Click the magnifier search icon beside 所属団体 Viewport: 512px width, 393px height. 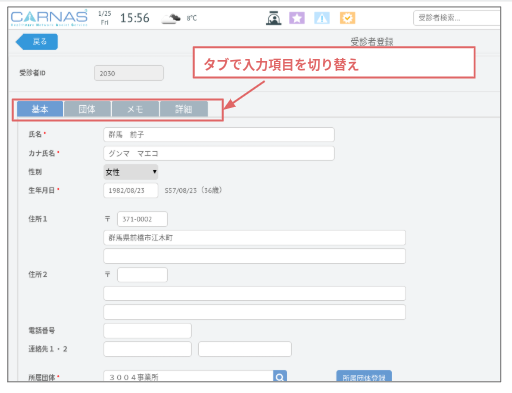280,377
